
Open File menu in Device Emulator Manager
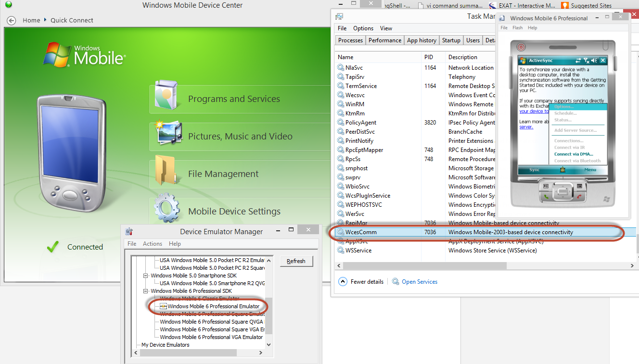click(132, 244)
